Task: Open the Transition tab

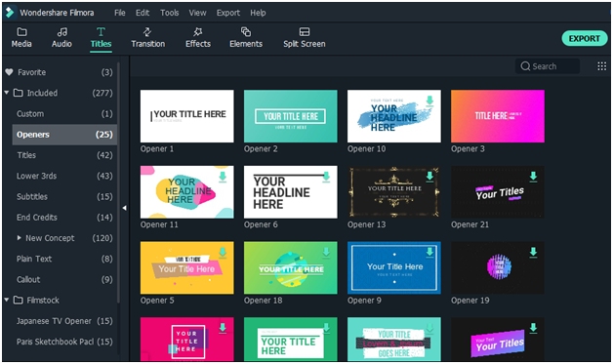Action: click(x=147, y=37)
